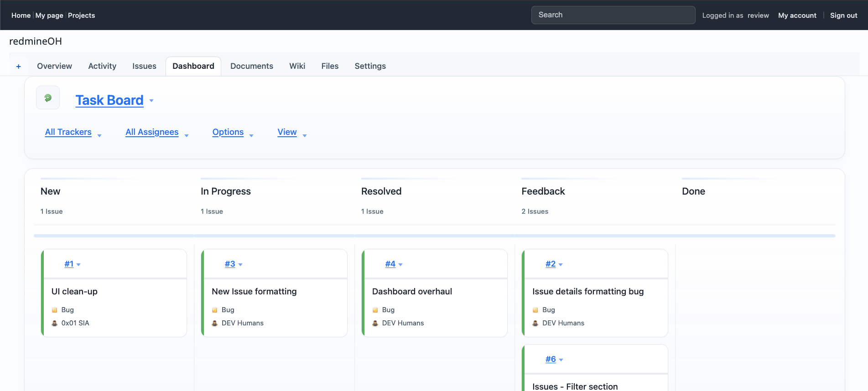The image size is (868, 391).
Task: Click the Bug tracker icon on UI clean-up card
Action: pyautogui.click(x=55, y=310)
